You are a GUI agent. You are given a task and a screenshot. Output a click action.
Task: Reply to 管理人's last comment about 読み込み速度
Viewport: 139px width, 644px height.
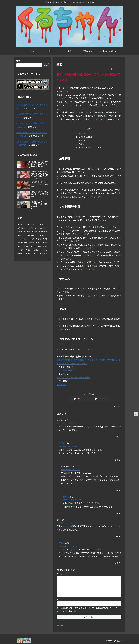(118, 563)
